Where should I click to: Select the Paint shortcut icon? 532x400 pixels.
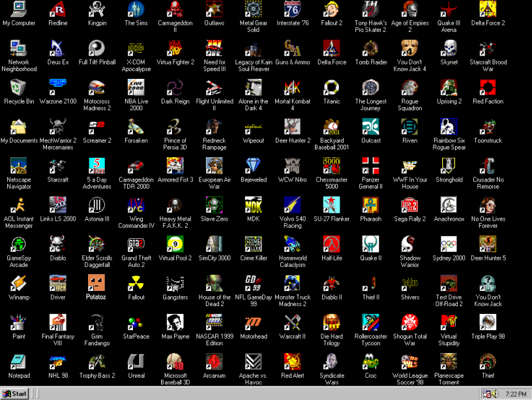click(19, 322)
